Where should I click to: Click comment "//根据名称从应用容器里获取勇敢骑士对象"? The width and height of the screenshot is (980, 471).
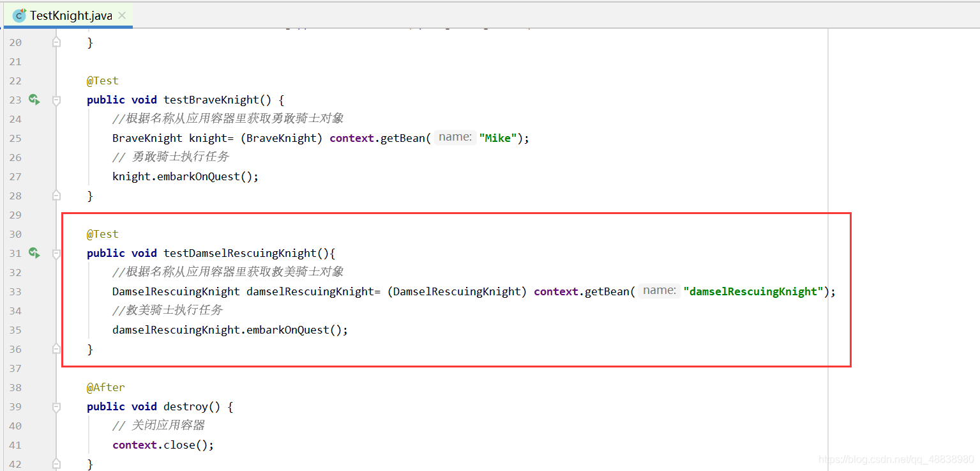pyautogui.click(x=228, y=119)
